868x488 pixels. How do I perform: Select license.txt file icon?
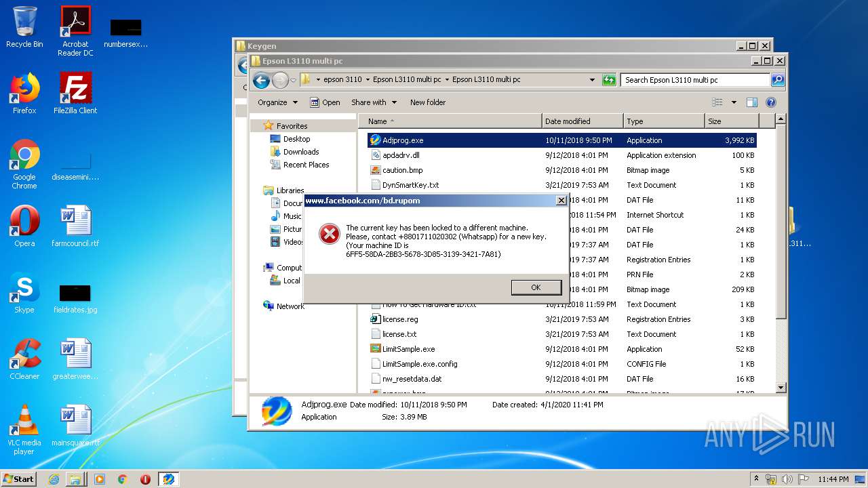376,334
